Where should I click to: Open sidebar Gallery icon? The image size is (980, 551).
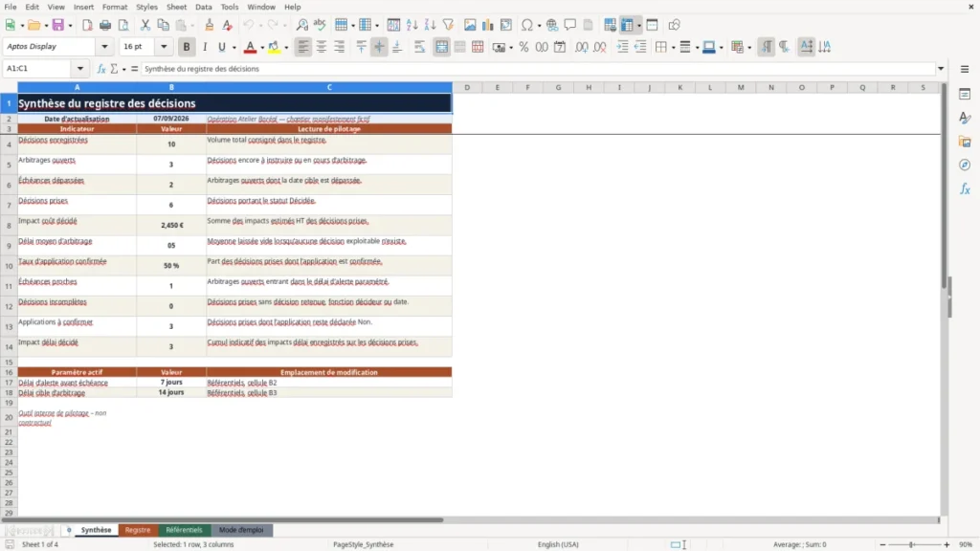[965, 142]
